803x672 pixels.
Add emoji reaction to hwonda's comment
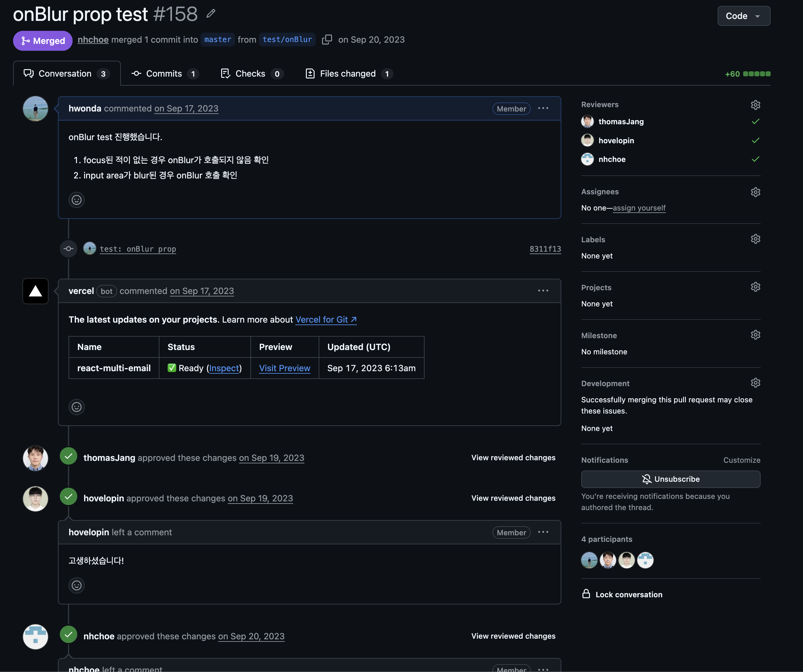[x=77, y=200]
